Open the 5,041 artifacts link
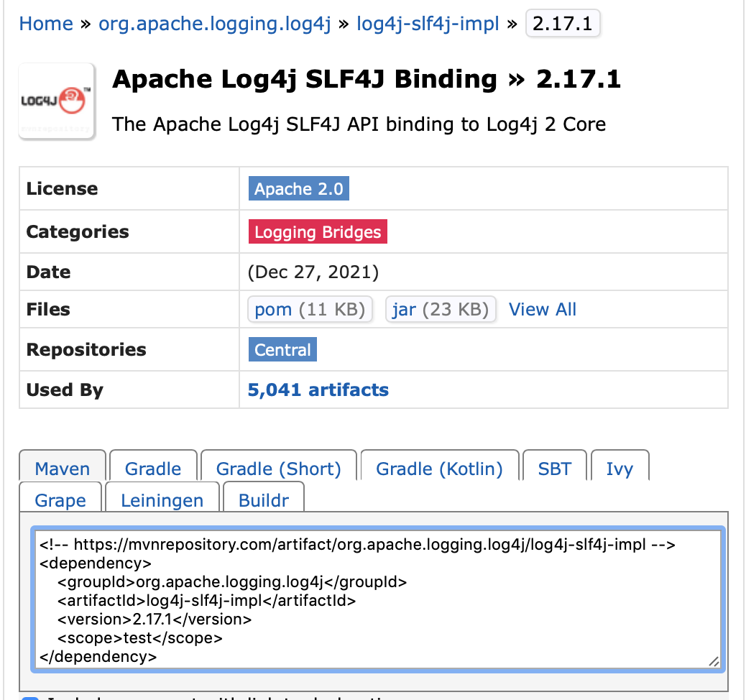The width and height of the screenshot is (746, 700). (x=318, y=390)
